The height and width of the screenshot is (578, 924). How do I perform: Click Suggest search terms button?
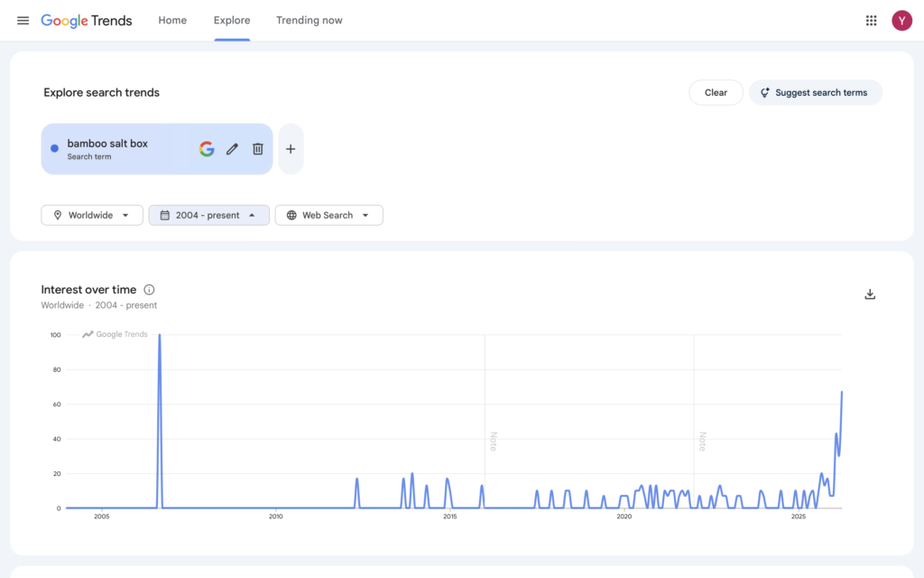(x=815, y=92)
